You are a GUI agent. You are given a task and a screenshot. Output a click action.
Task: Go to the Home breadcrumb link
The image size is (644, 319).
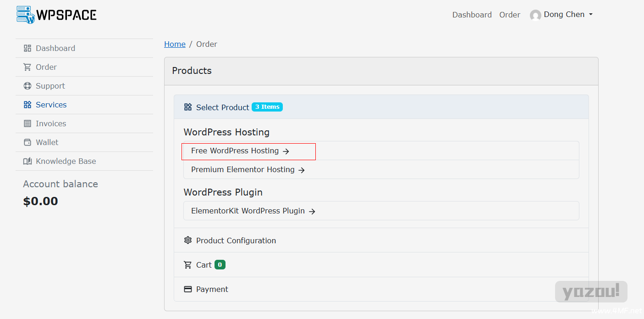click(x=175, y=44)
